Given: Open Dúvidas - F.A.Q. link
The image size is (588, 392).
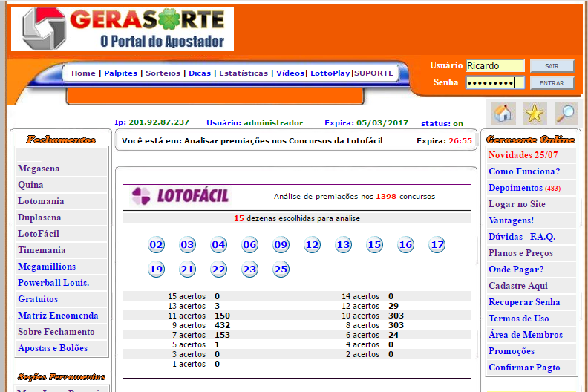Looking at the screenshot, I should coord(522,237).
